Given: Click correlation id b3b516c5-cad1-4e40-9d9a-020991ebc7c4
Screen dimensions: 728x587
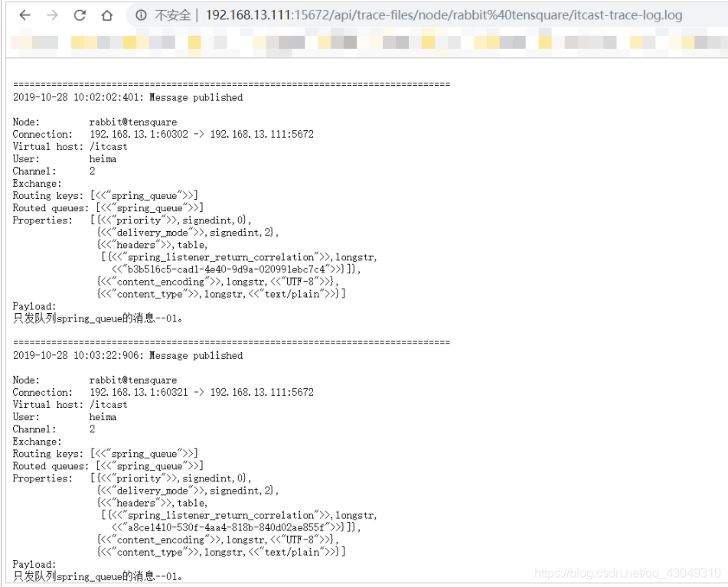Looking at the screenshot, I should tap(226, 269).
